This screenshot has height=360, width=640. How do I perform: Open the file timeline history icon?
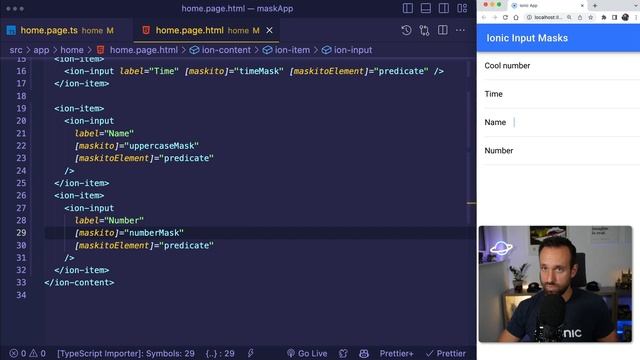pyautogui.click(x=406, y=30)
